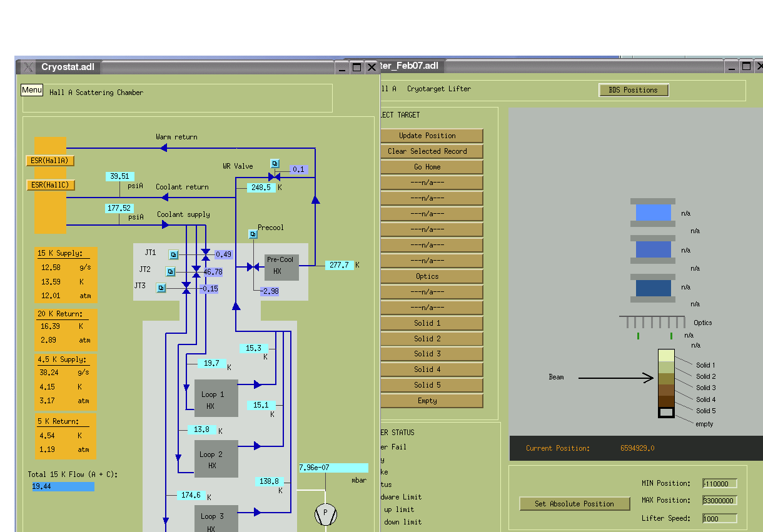This screenshot has width=763, height=532.
Task: Select the Solid 5 target button
Action: (x=432, y=385)
